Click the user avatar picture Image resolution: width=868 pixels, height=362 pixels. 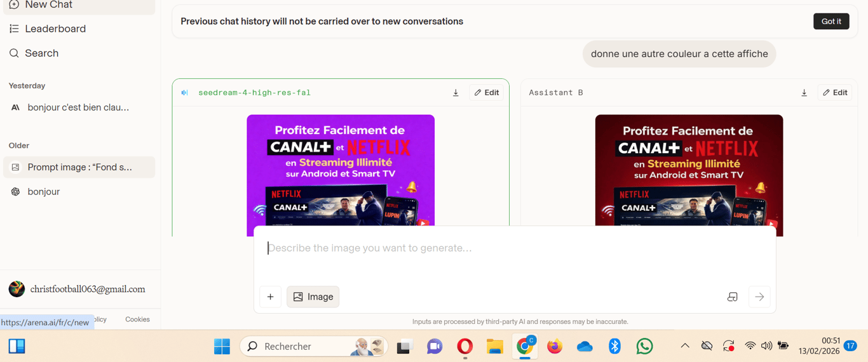17,289
